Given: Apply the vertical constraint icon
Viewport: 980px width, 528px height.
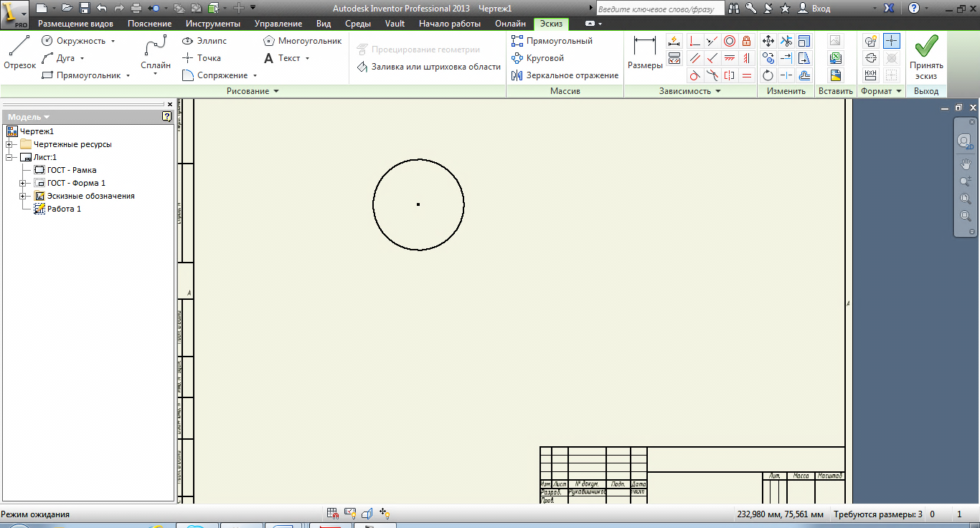Looking at the screenshot, I should pos(747,58).
